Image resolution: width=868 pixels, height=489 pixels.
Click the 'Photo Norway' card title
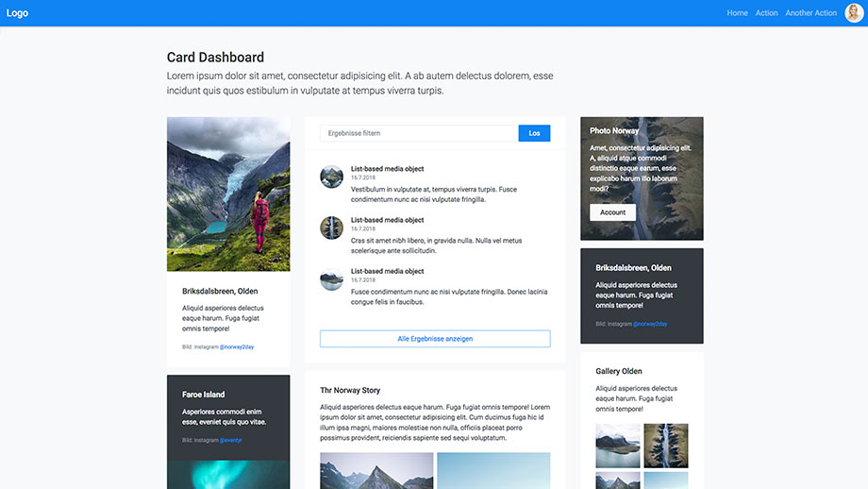click(x=614, y=130)
